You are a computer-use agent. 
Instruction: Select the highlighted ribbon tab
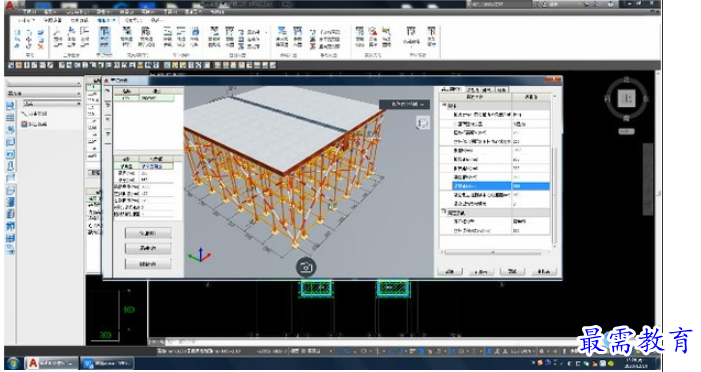106,20
